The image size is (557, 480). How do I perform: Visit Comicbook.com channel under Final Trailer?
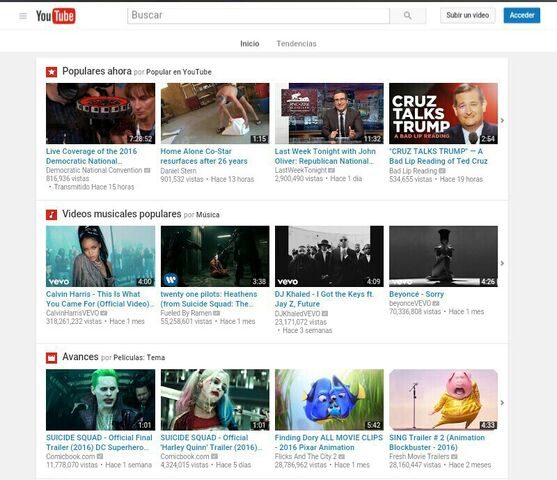pyautogui.click(x=71, y=456)
